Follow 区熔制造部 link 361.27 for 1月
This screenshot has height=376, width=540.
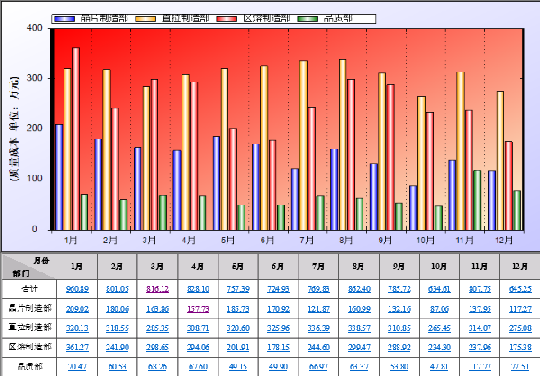click(x=77, y=347)
